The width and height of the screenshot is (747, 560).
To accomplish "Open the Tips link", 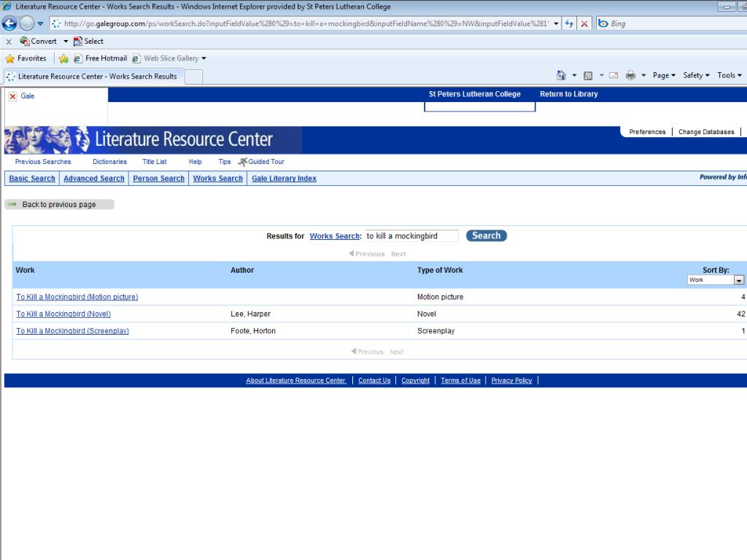I will click(x=225, y=162).
